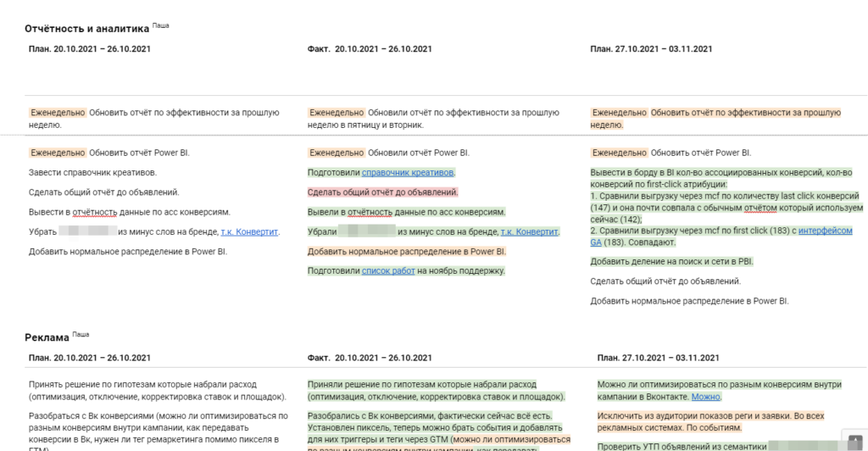868x451 pixels.
Task: Click 'Паша' label beside 'Реклама' heading
Action: pyautogui.click(x=81, y=334)
